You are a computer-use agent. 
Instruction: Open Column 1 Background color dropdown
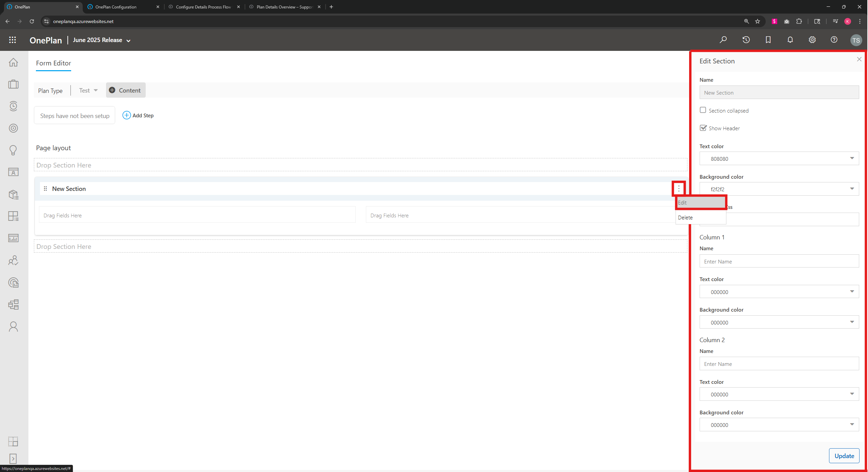[779, 322]
